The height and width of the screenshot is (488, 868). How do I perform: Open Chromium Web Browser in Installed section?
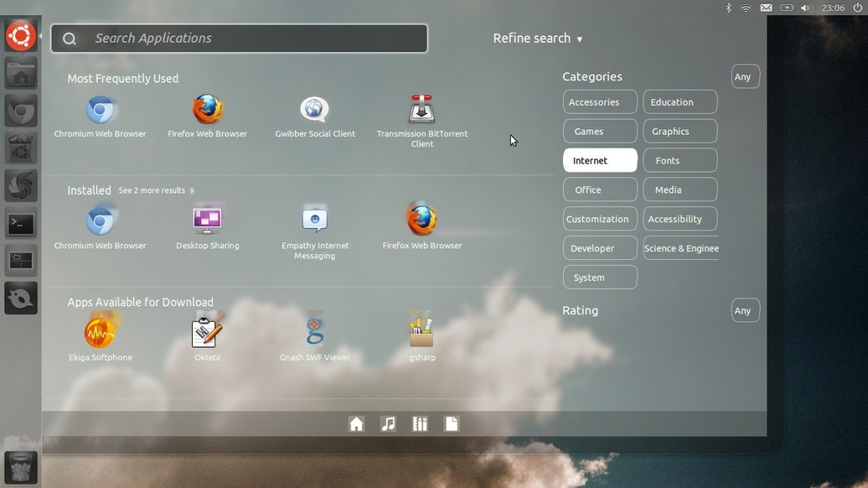tap(101, 228)
